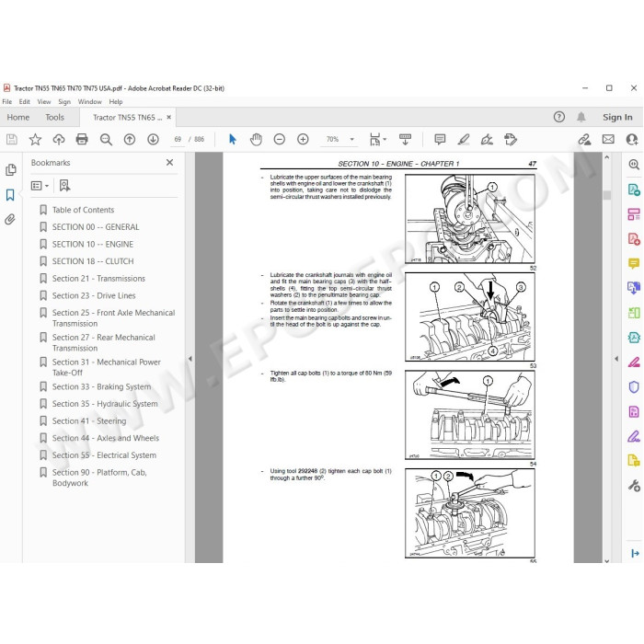The height and width of the screenshot is (644, 644).
Task: Add a comment sticky note
Action: [x=440, y=140]
